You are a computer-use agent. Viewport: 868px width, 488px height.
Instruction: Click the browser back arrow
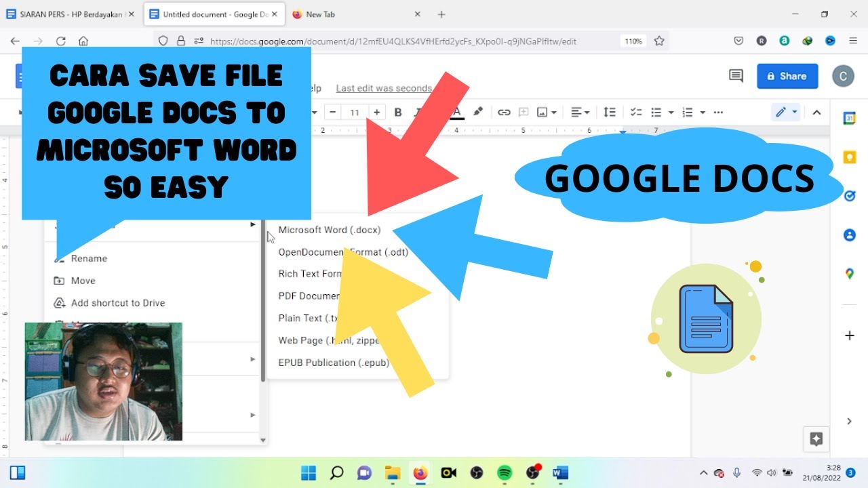pos(15,41)
